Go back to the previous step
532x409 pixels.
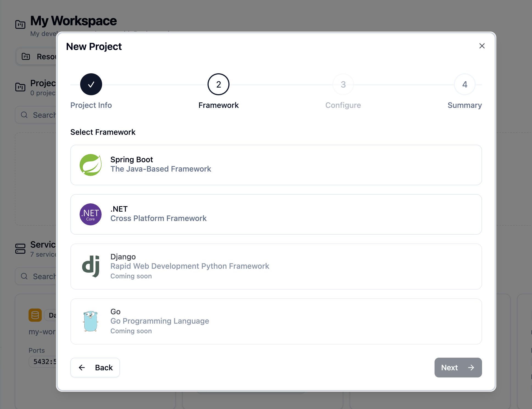[x=95, y=368]
